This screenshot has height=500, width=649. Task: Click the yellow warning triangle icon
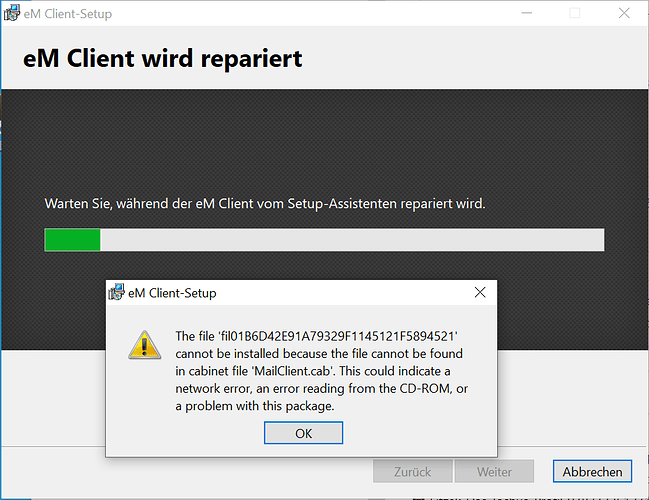(x=144, y=345)
